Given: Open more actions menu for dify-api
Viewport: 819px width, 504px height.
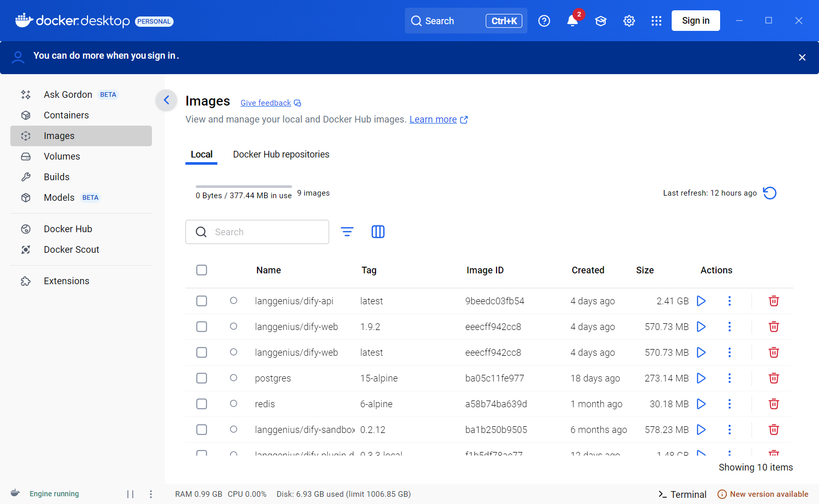Looking at the screenshot, I should tap(729, 301).
